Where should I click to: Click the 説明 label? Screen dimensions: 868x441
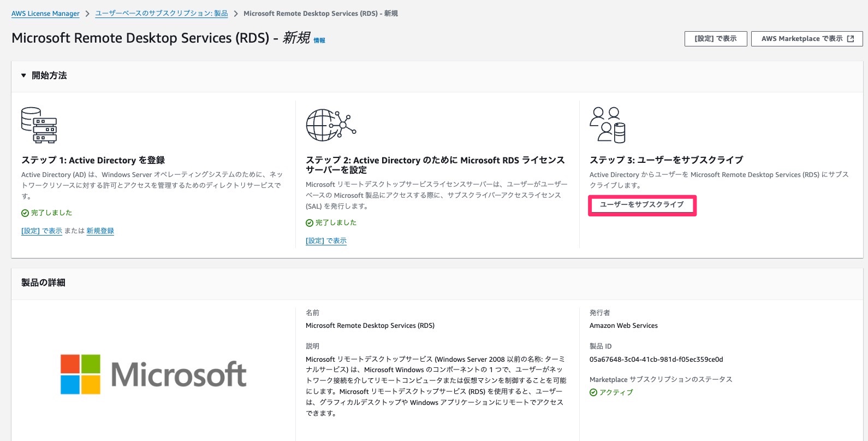point(312,346)
